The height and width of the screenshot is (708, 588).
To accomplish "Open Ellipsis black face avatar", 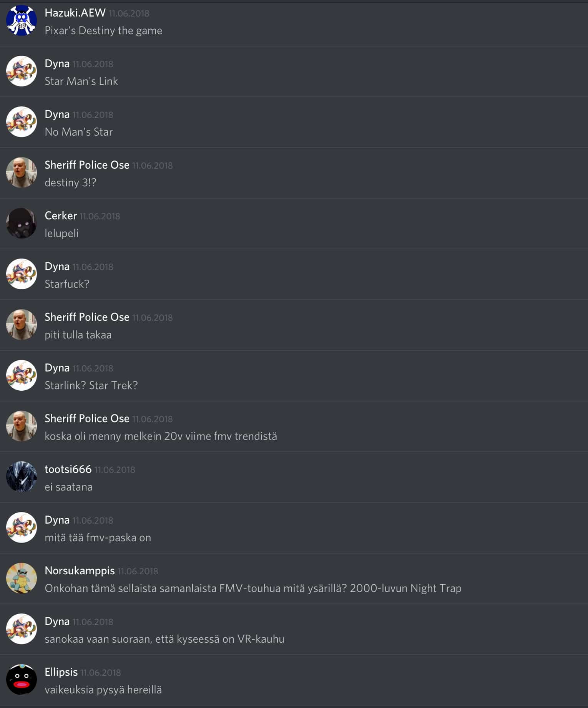I will (x=22, y=680).
